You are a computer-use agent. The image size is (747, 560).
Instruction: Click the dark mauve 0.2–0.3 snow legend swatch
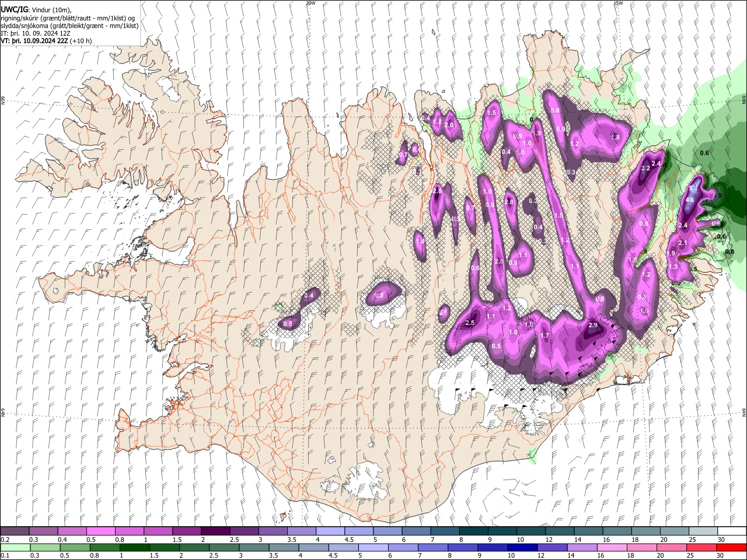click(x=15, y=531)
